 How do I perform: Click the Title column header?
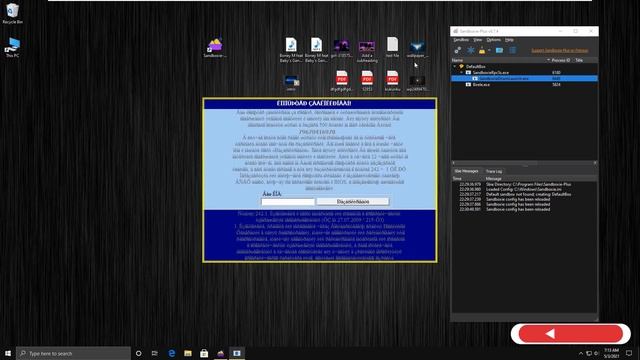pyautogui.click(x=580, y=60)
